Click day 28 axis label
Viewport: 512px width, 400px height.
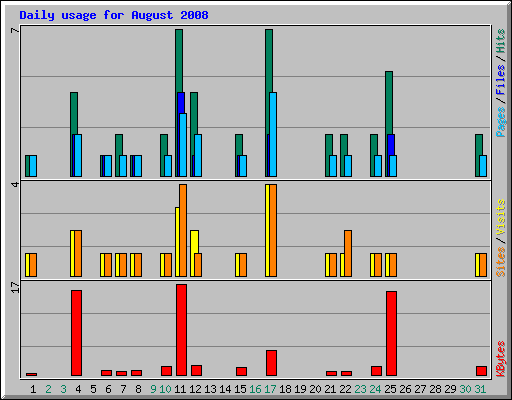(435, 389)
